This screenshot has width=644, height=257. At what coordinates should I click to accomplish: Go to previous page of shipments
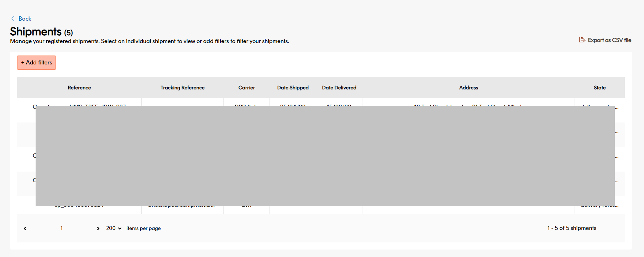[25, 229]
